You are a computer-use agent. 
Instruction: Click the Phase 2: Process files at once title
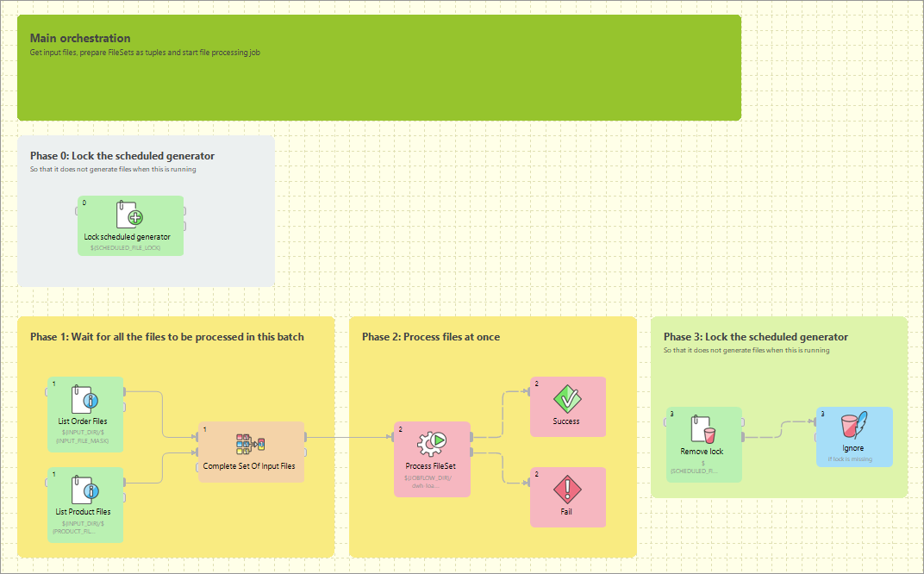[x=431, y=337]
